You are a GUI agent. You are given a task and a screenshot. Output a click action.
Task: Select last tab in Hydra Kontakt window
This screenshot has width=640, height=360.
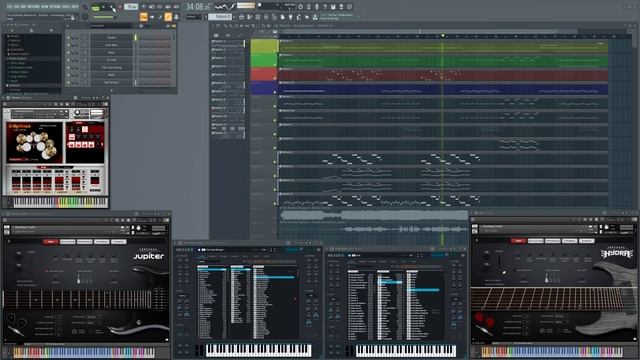587,241
